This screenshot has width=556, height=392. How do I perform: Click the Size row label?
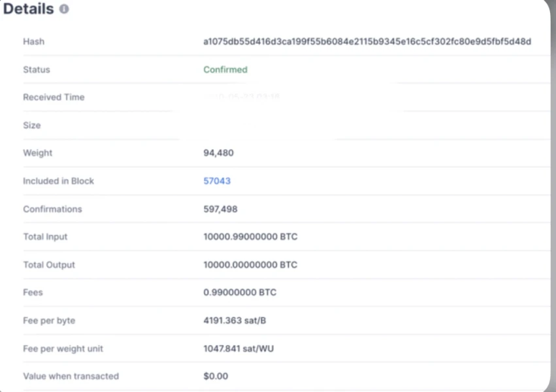tap(31, 125)
